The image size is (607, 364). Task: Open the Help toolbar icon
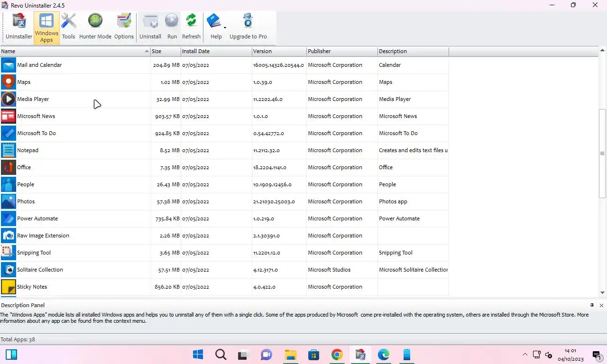point(216,27)
